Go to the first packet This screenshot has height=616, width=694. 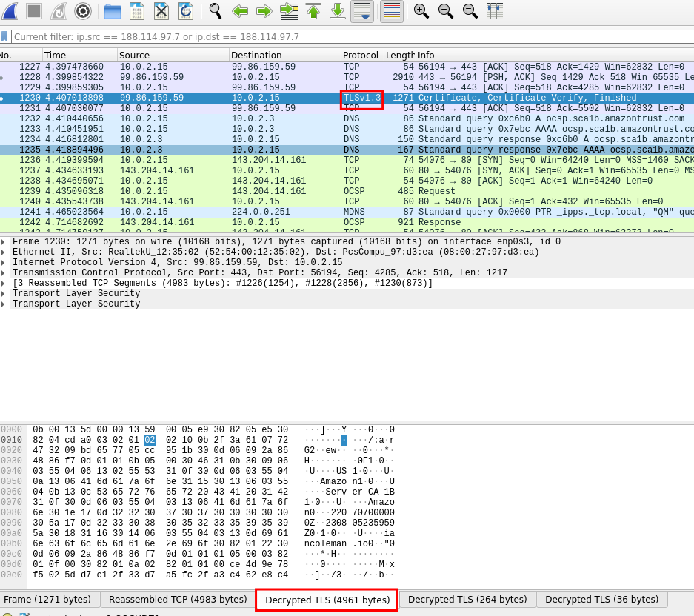point(313,10)
